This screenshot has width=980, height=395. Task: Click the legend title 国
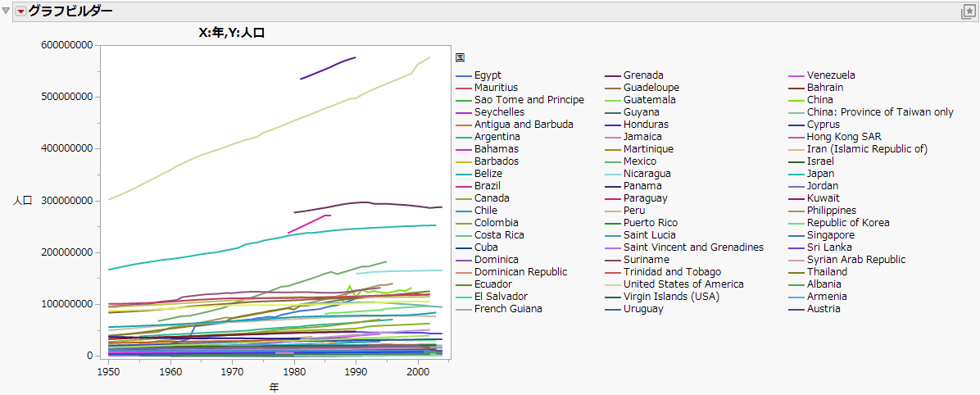pos(460,57)
